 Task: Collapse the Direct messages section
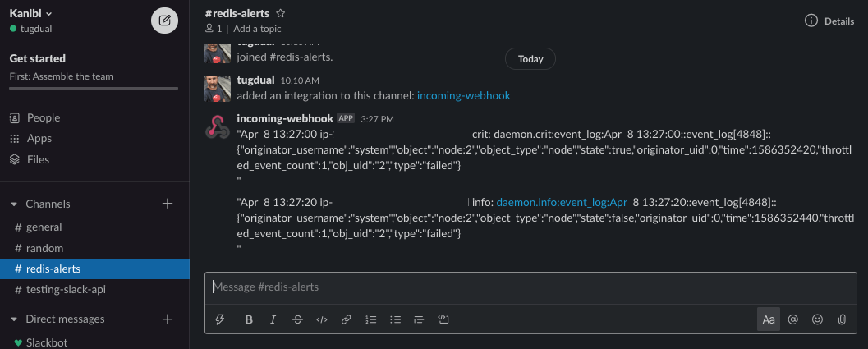[x=14, y=319]
